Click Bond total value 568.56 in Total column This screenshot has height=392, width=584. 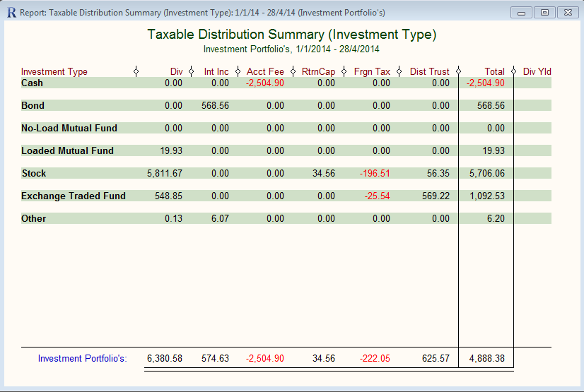pos(491,106)
